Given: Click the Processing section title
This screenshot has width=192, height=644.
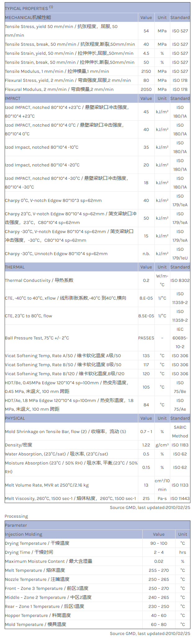Looking at the screenshot, I should (x=16, y=516).
